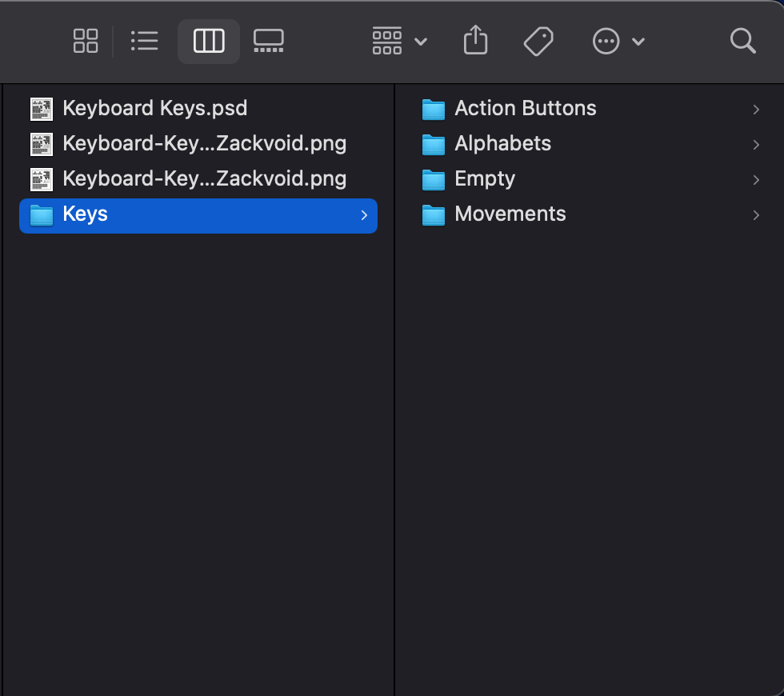The height and width of the screenshot is (696, 784).
Task: Select the Keyboard Keys.psd file
Action: [x=154, y=108]
